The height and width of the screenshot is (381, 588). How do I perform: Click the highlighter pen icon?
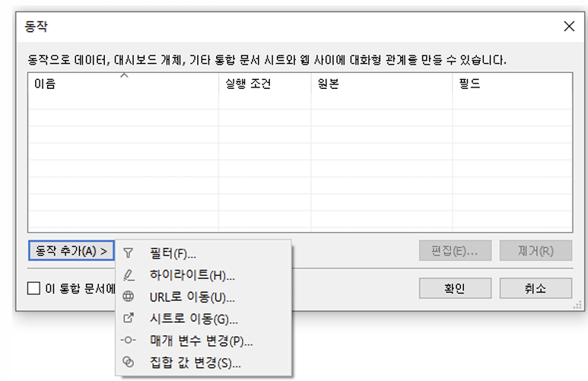(129, 275)
